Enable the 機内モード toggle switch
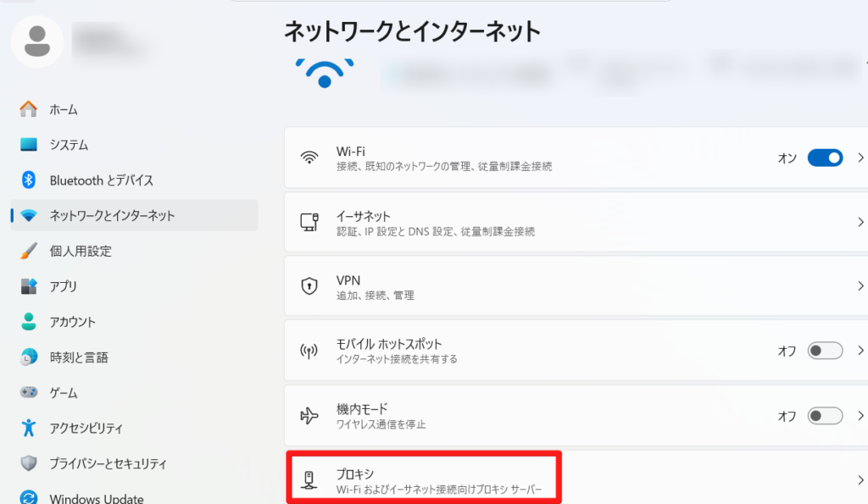Image resolution: width=868 pixels, height=504 pixels. 825,415
